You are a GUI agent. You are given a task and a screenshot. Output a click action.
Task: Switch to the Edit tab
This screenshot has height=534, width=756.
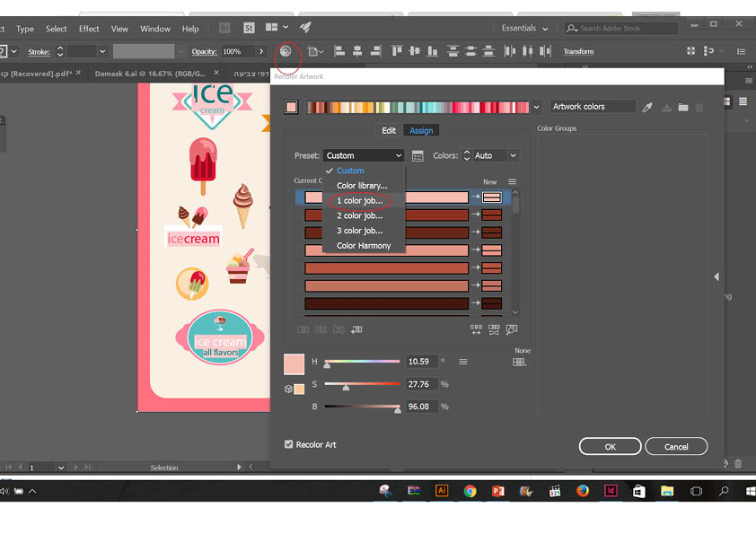[x=389, y=131]
